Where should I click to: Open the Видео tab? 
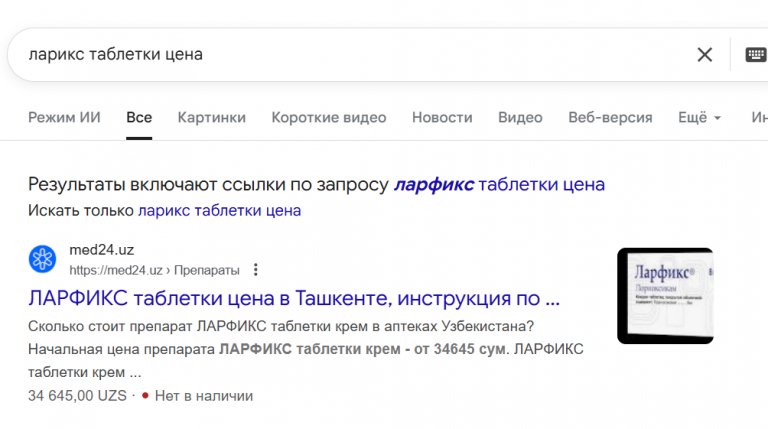click(x=520, y=118)
